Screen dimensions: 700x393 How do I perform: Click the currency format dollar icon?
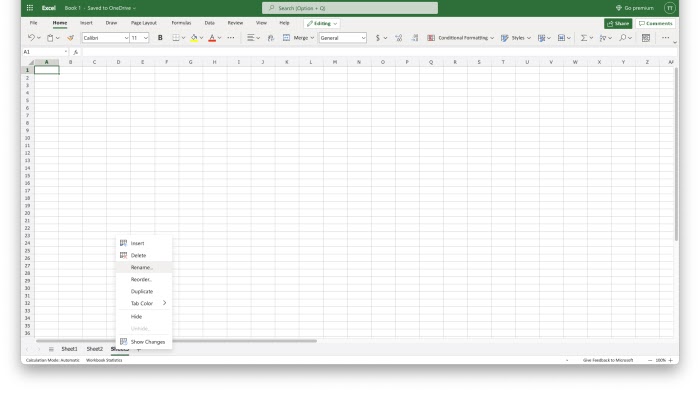(378, 38)
